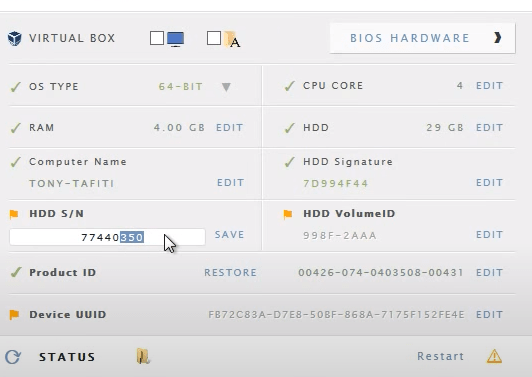Click the green checkmark beside OS Type
The image size is (532, 377).
coord(16,87)
